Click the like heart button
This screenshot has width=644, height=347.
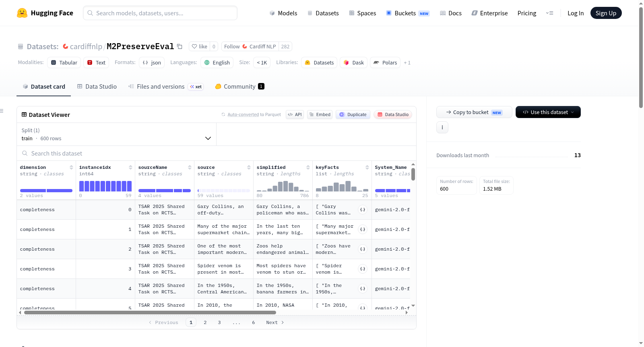[199, 46]
